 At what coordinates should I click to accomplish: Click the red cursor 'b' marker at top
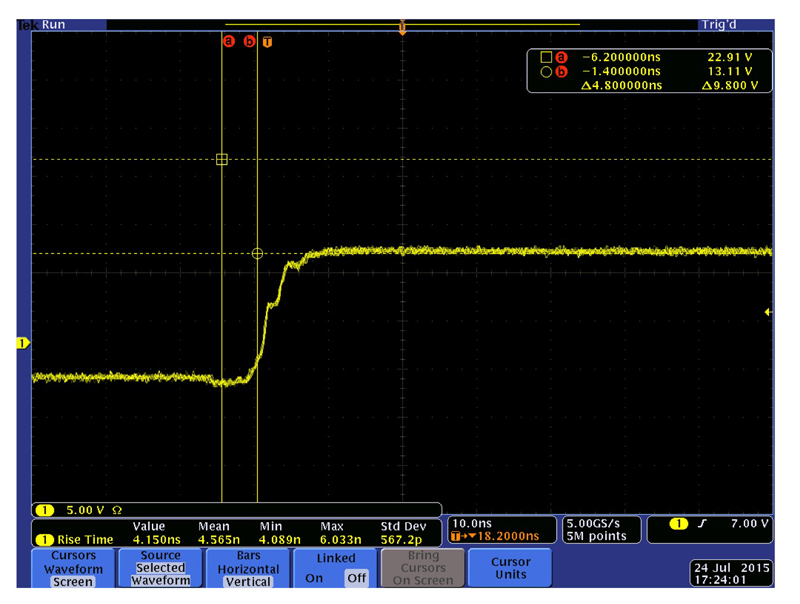click(249, 42)
